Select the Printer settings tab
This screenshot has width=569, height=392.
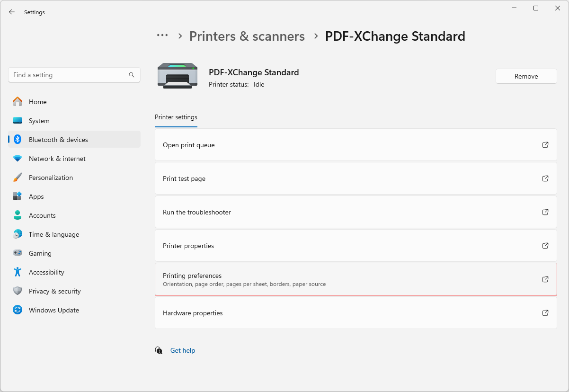click(x=176, y=117)
